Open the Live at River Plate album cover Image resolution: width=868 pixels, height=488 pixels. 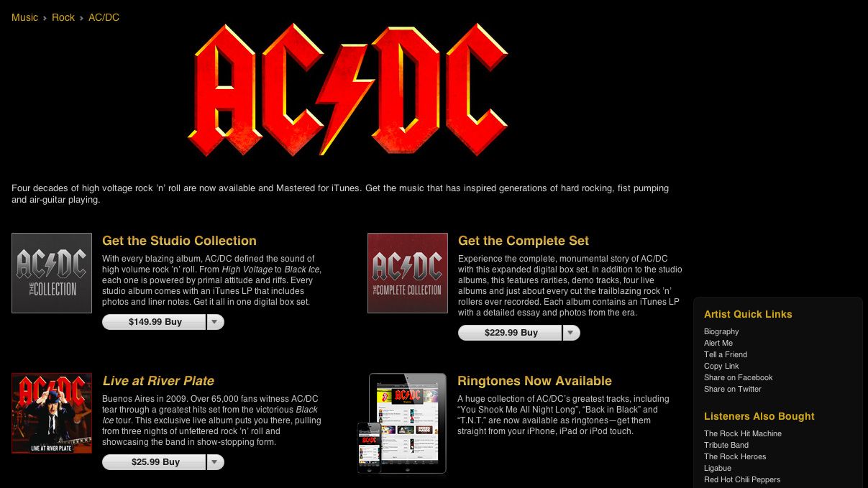(x=51, y=413)
